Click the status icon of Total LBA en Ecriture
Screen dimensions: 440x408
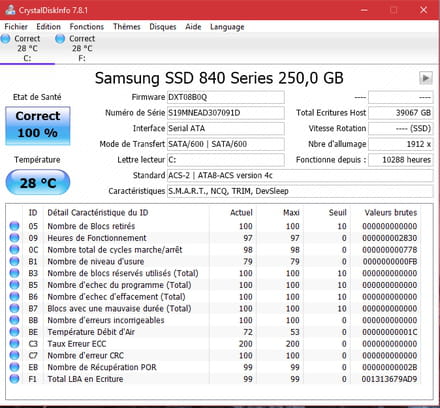[x=14, y=379]
